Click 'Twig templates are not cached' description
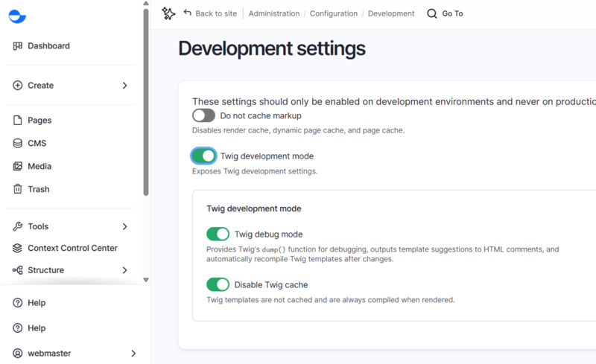Viewport: 596px width, 364px height. [x=331, y=300]
